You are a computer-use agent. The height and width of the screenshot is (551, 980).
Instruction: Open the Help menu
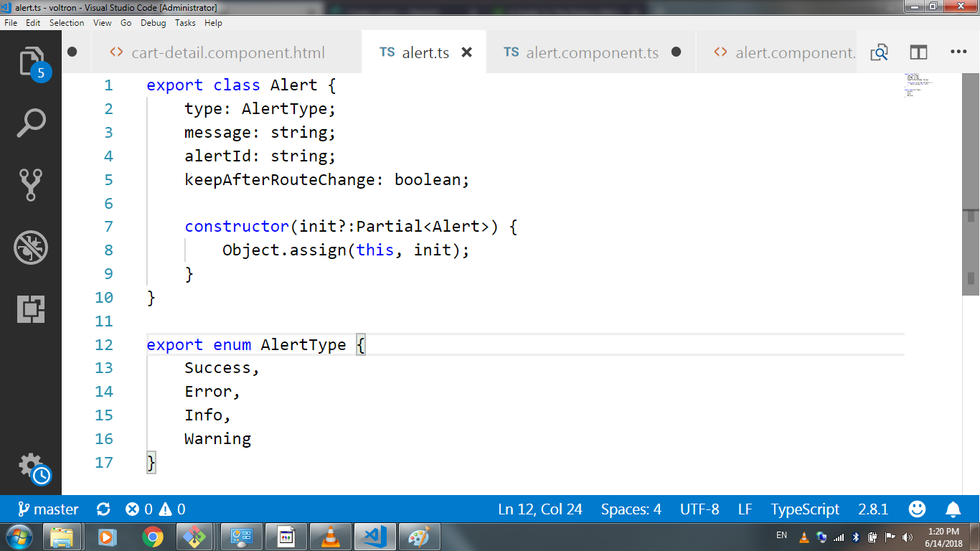pos(213,23)
